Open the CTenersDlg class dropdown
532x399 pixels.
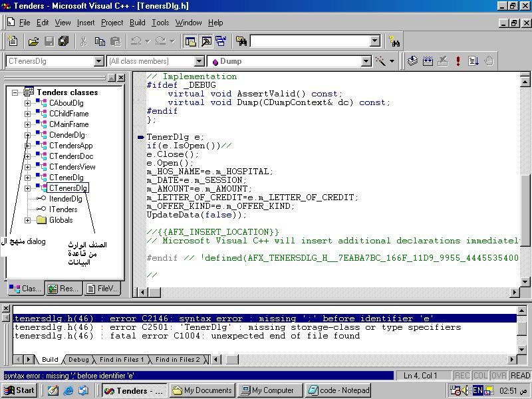tap(98, 61)
